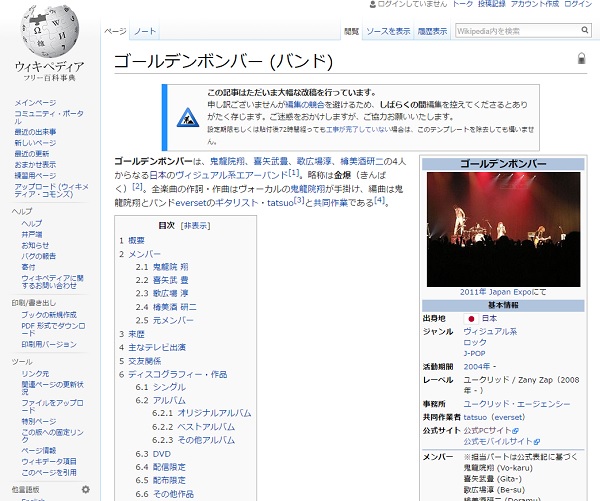
Task: Jump to contents entry 2 メンバー
Action: coord(140,254)
